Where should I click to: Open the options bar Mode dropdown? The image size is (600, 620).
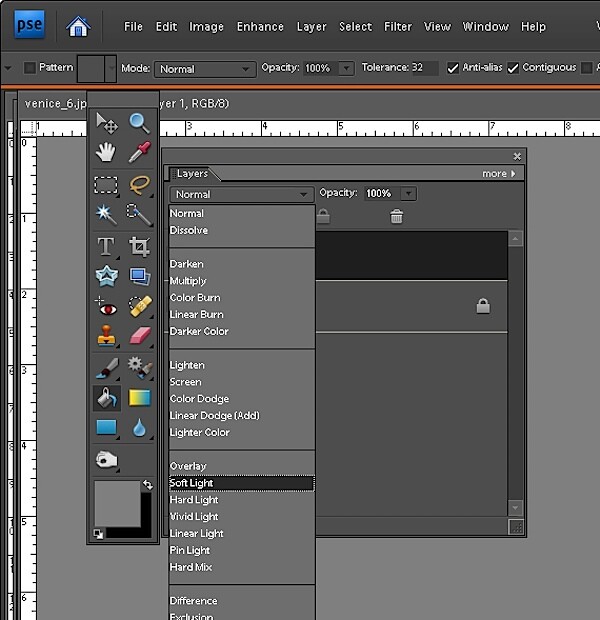(205, 69)
